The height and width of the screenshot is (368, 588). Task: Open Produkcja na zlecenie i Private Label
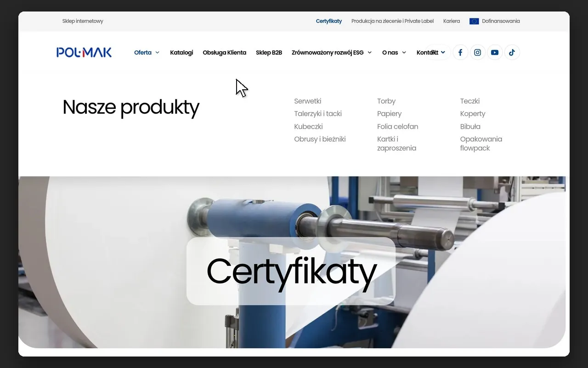(392, 21)
